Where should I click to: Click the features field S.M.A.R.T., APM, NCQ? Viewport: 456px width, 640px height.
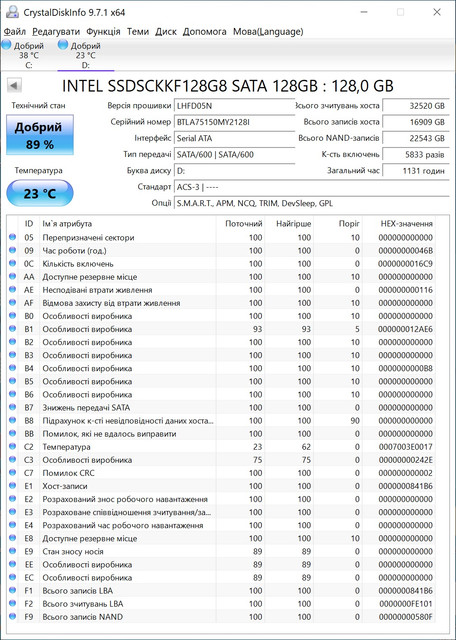(x=311, y=203)
